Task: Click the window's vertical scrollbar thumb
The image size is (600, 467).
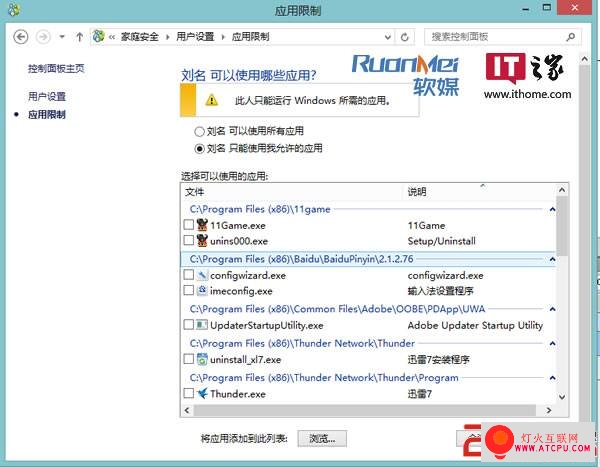Action: [x=584, y=245]
